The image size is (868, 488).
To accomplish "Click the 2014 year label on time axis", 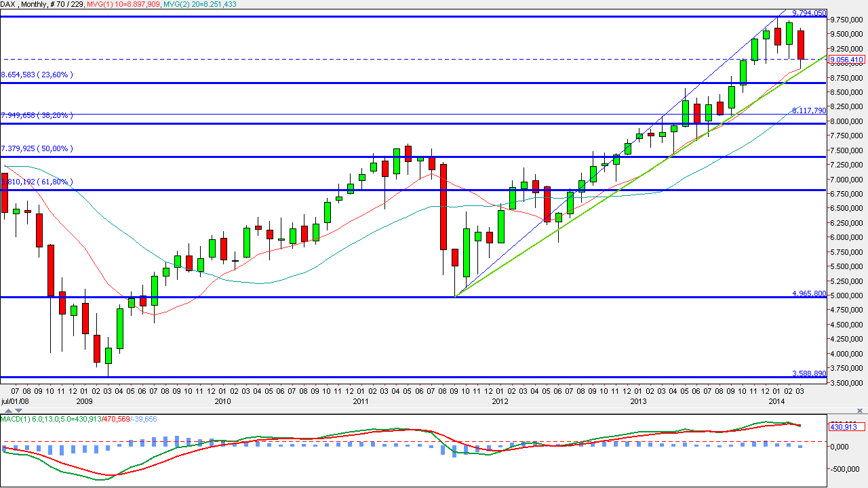I will click(x=778, y=401).
